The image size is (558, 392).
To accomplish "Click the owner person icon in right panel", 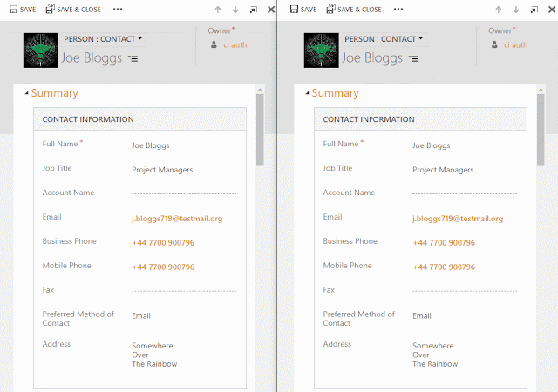I will (x=495, y=44).
